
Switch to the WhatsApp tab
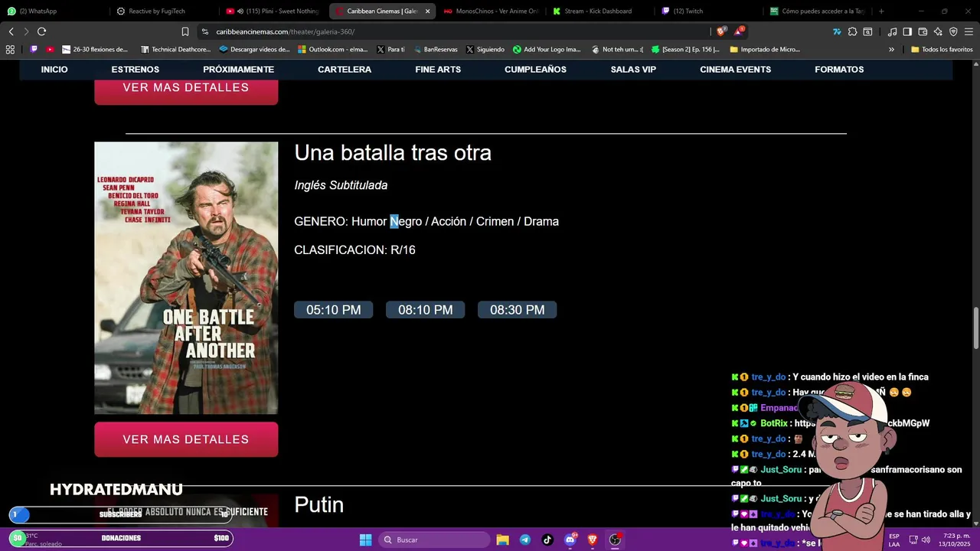tap(54, 11)
